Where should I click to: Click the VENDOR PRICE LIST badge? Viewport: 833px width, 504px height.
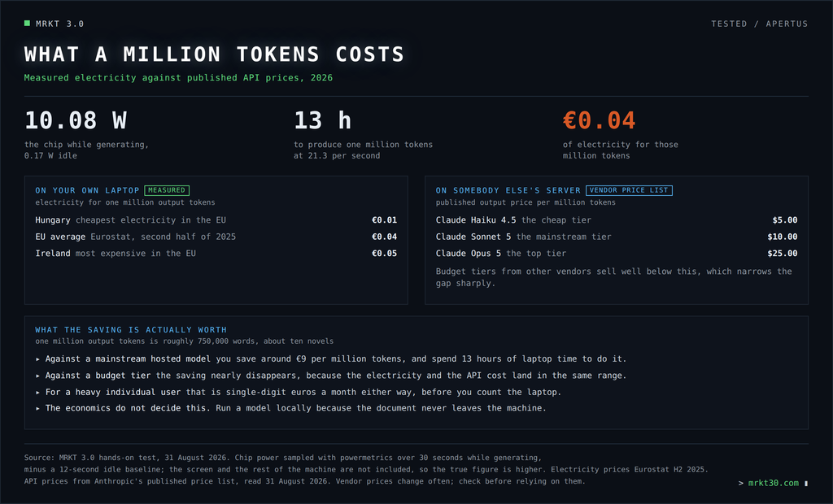(x=629, y=190)
